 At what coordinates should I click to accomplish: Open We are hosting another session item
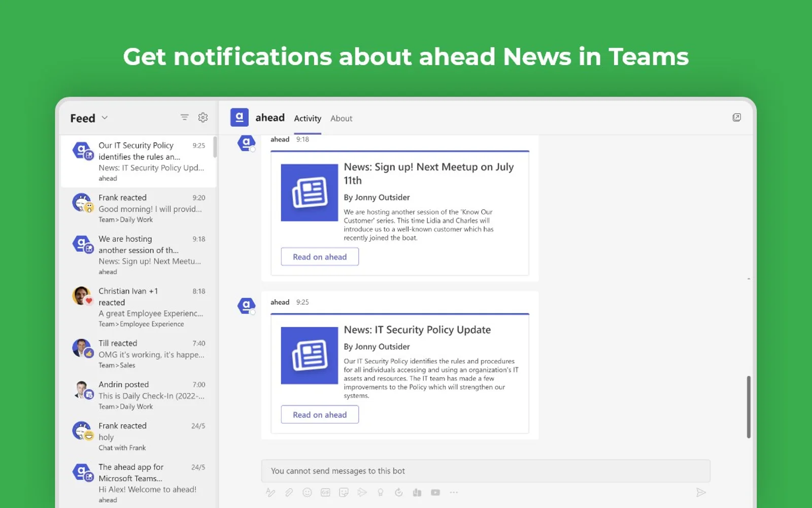tap(139, 255)
